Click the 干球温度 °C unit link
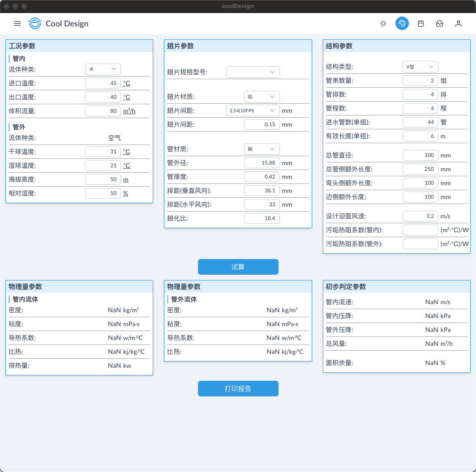476x472 pixels. (x=127, y=152)
